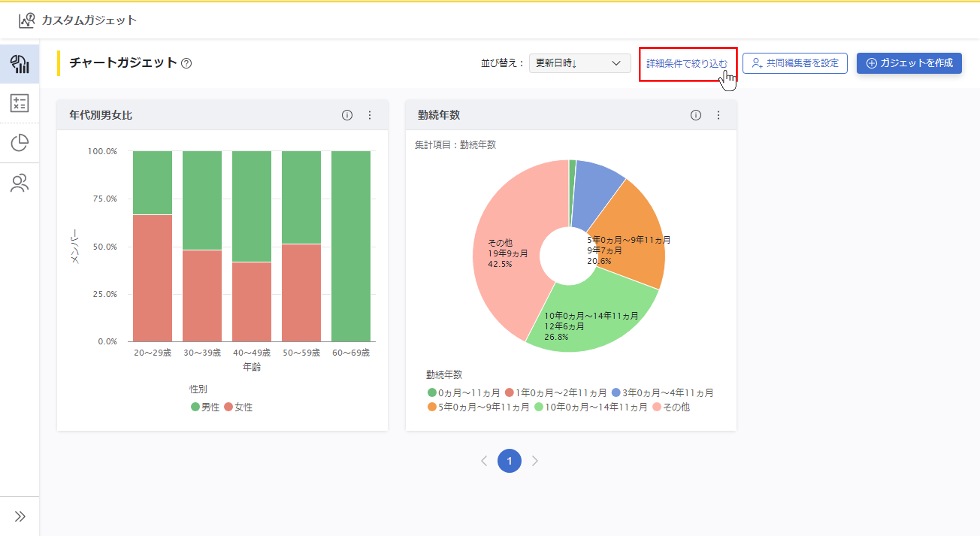This screenshot has width=980, height=536.
Task: Toggle その他 legend item in pie chart
Action: [x=671, y=407]
